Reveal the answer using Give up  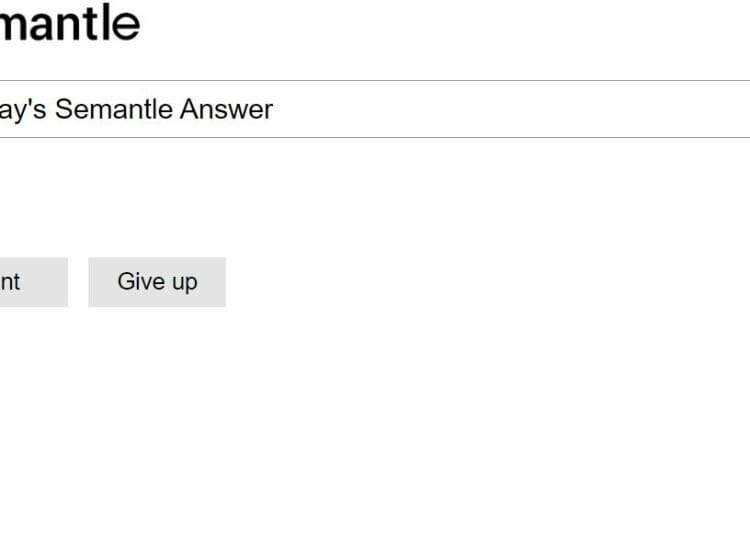157,282
